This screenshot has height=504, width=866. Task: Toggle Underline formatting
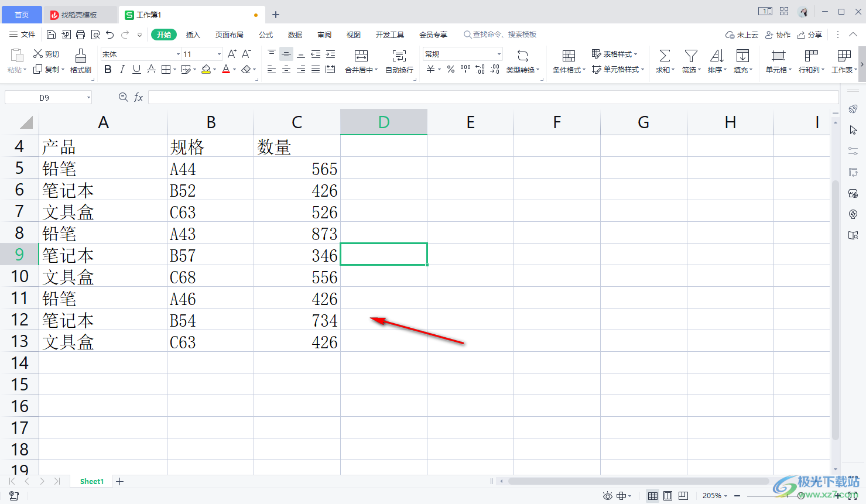point(136,70)
